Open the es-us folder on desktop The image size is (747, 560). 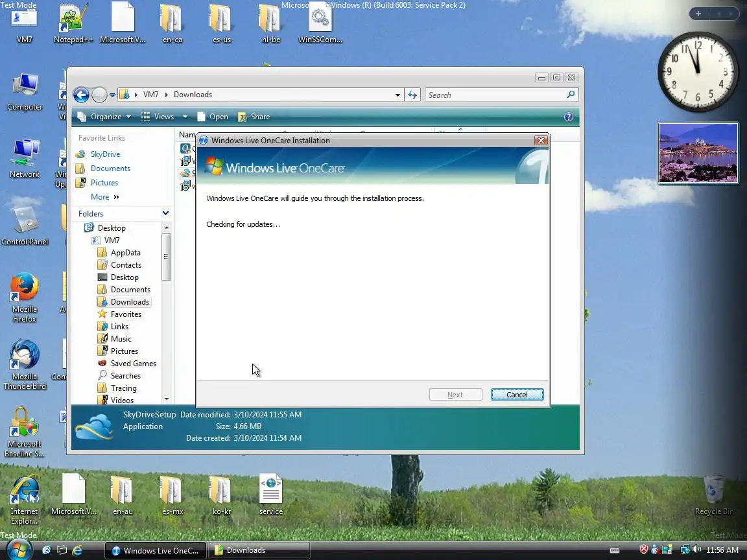tap(221, 23)
